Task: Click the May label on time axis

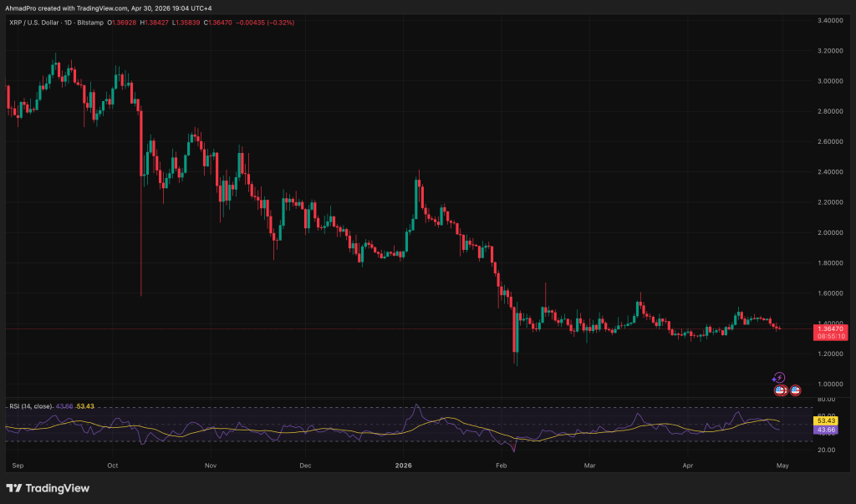Action: (x=779, y=465)
